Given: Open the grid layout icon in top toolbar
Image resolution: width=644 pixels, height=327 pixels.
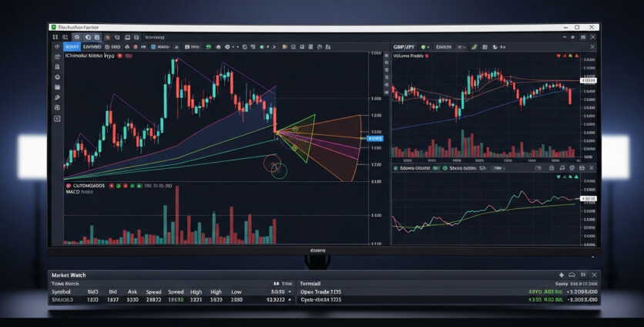Looking at the screenshot, I should [x=55, y=36].
